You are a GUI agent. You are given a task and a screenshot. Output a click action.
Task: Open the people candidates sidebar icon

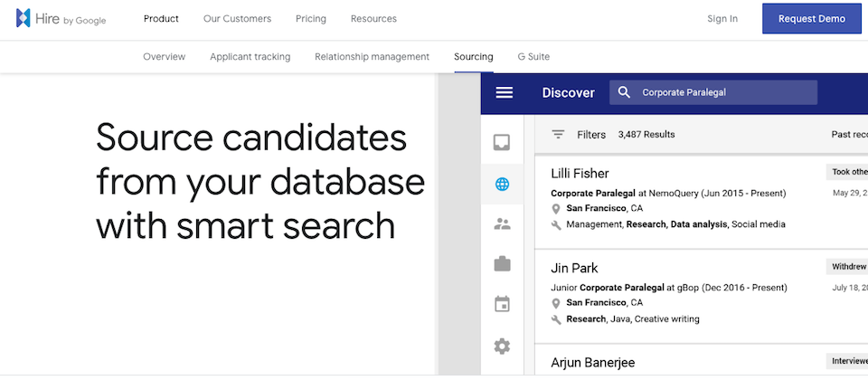pyautogui.click(x=502, y=224)
